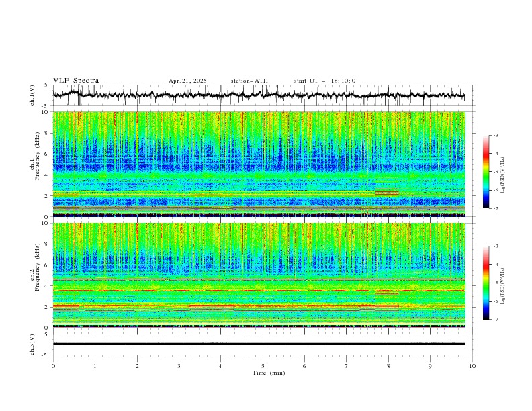Click the "10" tick on the time axis
532x411 pixels.
[x=472, y=366]
